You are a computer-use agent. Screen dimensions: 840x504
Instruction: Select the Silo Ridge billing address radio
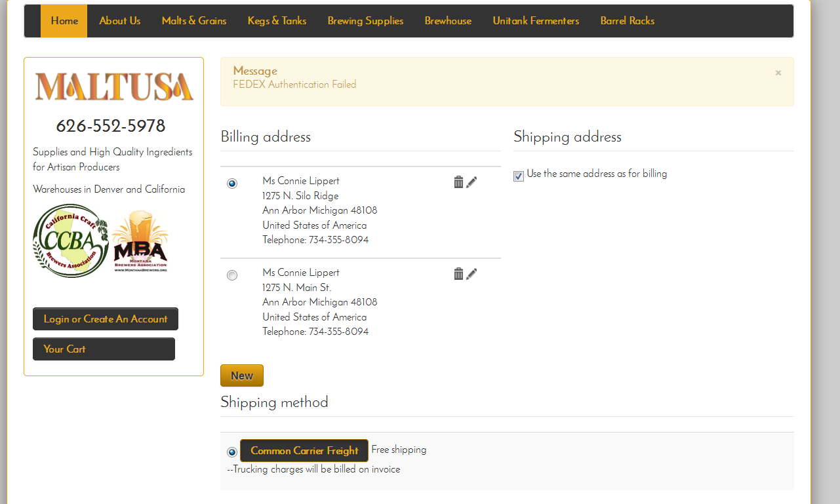click(x=232, y=184)
